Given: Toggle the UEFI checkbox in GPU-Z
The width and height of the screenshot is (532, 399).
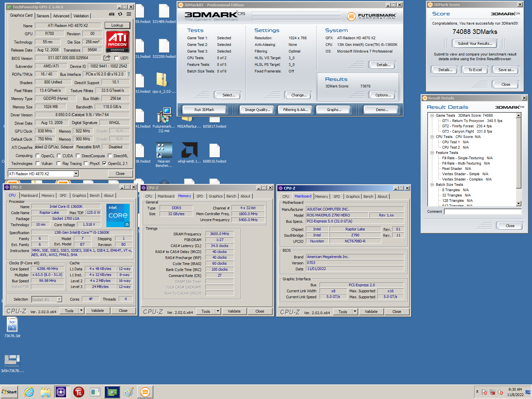Looking at the screenshot, I should (x=117, y=58).
